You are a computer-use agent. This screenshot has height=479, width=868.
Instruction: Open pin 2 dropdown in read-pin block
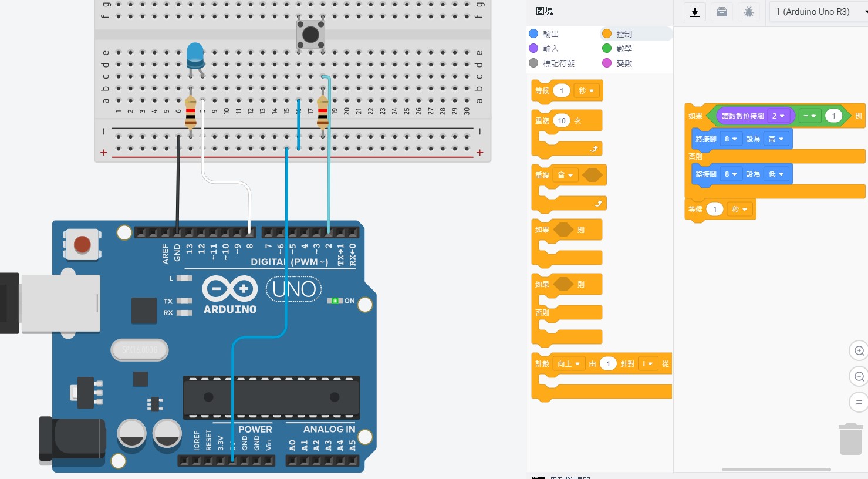(778, 116)
